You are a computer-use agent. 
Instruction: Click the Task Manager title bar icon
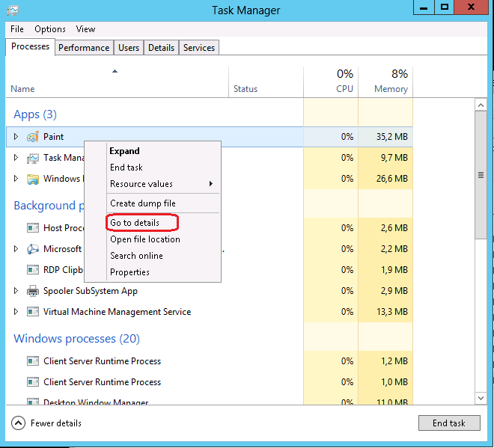13,10
